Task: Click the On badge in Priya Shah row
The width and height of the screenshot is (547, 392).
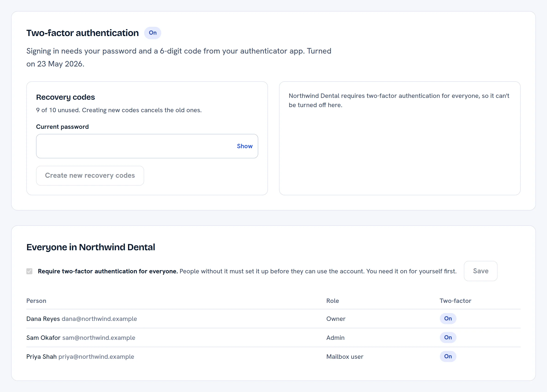Action: point(448,356)
